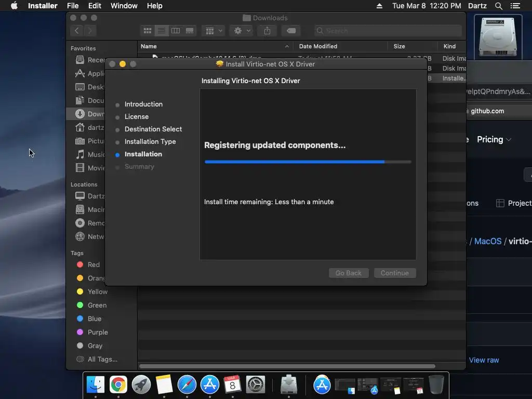Open the Installer menu
This screenshot has width=532, height=399.
(x=43, y=6)
